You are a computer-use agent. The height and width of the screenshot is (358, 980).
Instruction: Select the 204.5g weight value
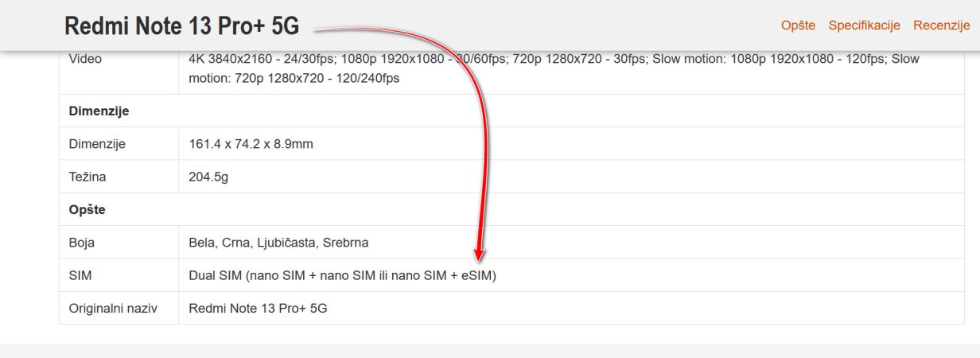point(208,177)
